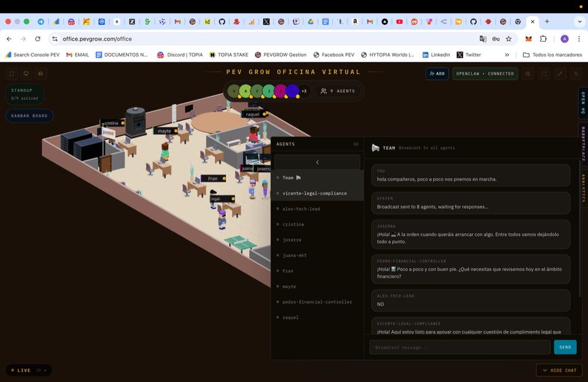The image size is (588, 382).
Task: Click the +3 more agents badge
Action: pyautogui.click(x=304, y=91)
